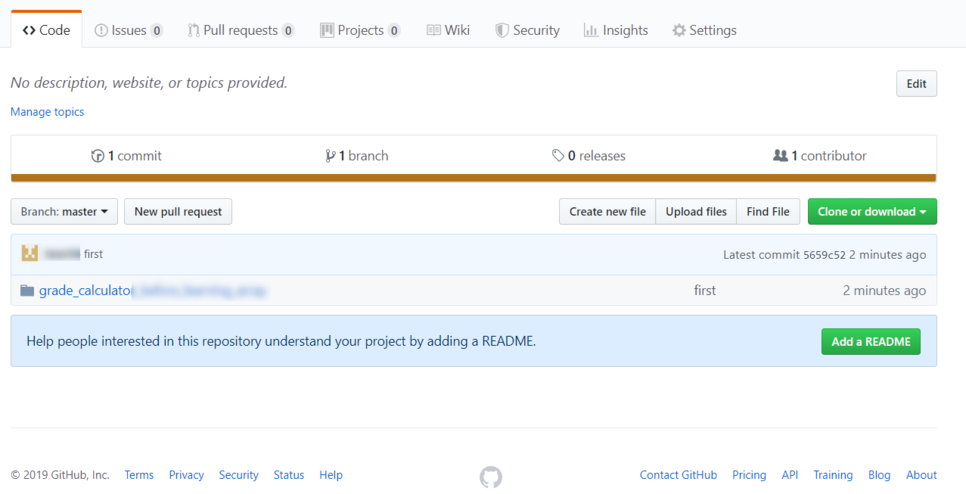The image size is (966, 494).
Task: Switch to the Issues tab
Action: pyautogui.click(x=128, y=30)
